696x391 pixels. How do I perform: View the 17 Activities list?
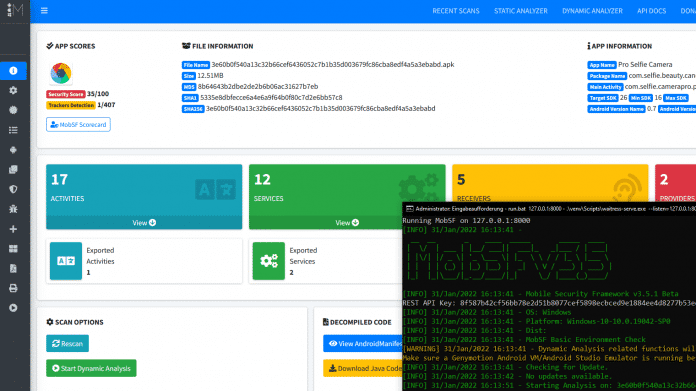tap(144, 223)
